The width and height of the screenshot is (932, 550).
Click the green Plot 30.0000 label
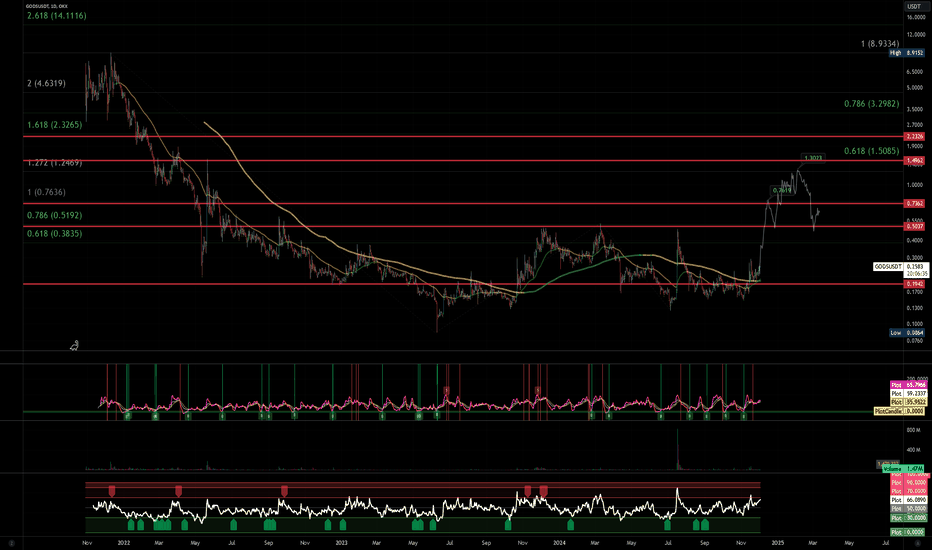(x=908, y=518)
